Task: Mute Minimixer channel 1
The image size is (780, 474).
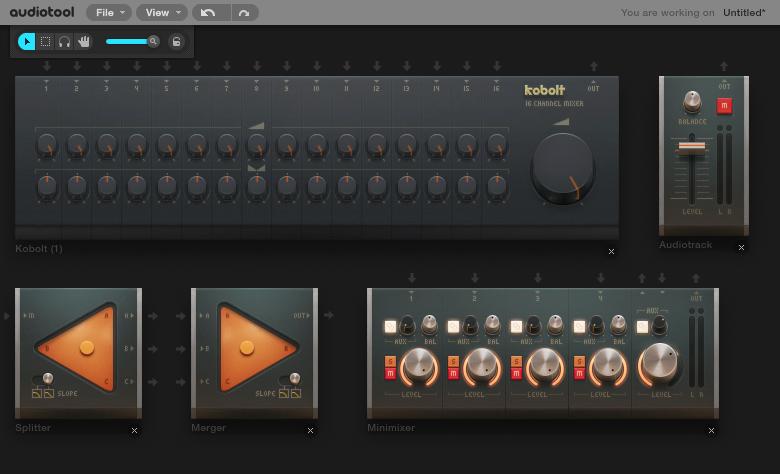Action: (x=390, y=373)
